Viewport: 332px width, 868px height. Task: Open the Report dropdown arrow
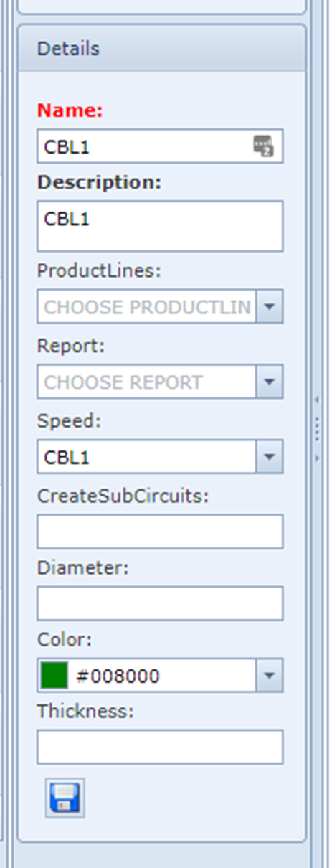(x=270, y=382)
